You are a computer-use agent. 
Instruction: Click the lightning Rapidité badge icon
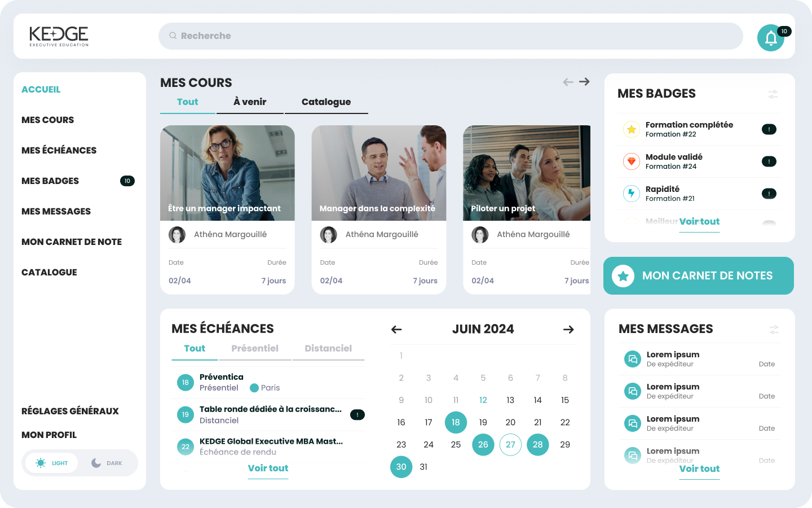click(x=632, y=194)
